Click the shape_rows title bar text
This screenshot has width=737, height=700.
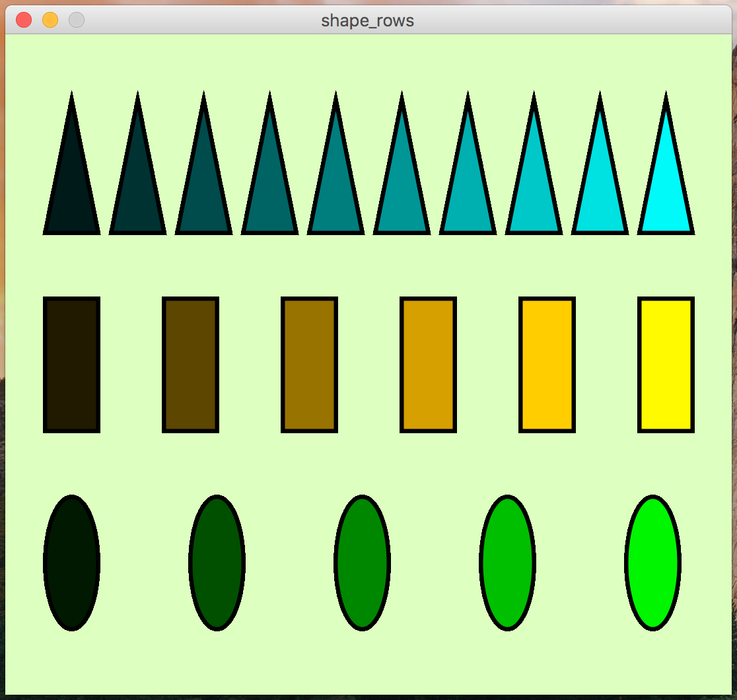coord(367,20)
